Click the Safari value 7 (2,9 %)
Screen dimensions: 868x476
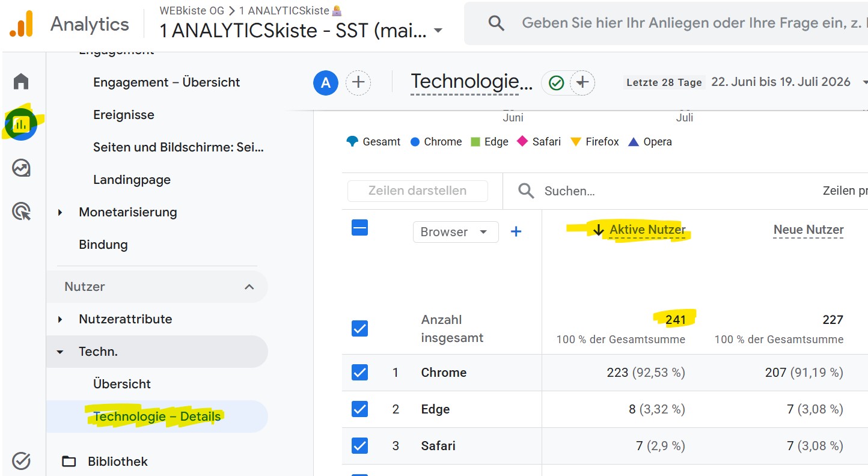[660, 446]
